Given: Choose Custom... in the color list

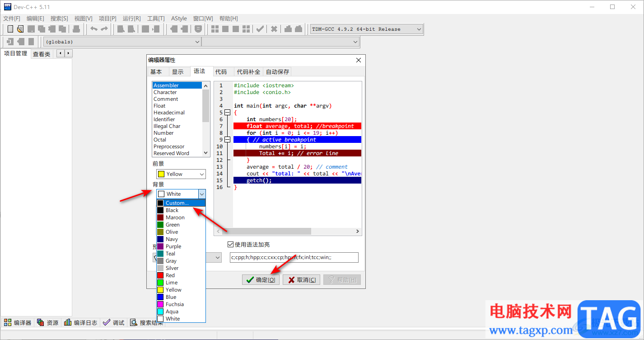Looking at the screenshot, I should point(181,203).
